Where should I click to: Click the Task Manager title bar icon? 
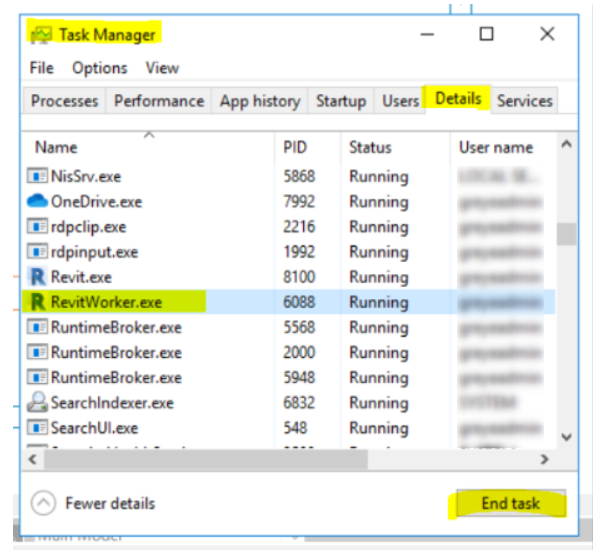pyautogui.click(x=41, y=35)
